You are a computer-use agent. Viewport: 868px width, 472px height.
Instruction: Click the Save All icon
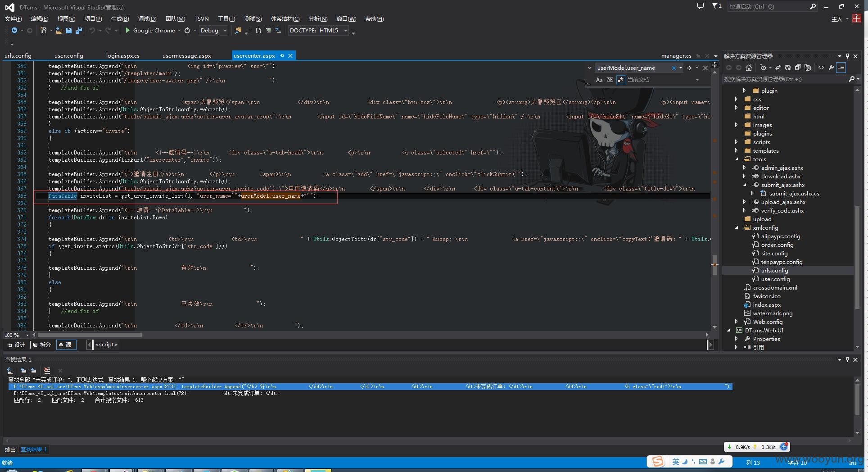click(79, 31)
